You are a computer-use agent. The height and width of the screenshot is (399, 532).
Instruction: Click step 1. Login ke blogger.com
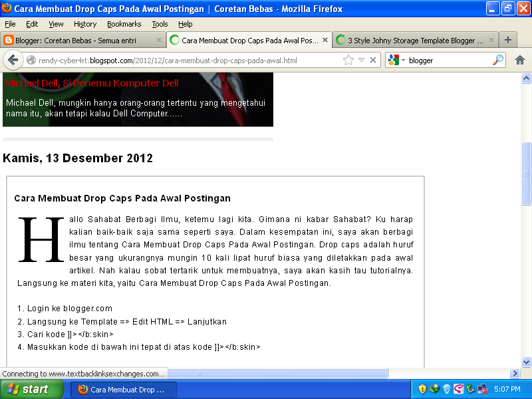[65, 309]
